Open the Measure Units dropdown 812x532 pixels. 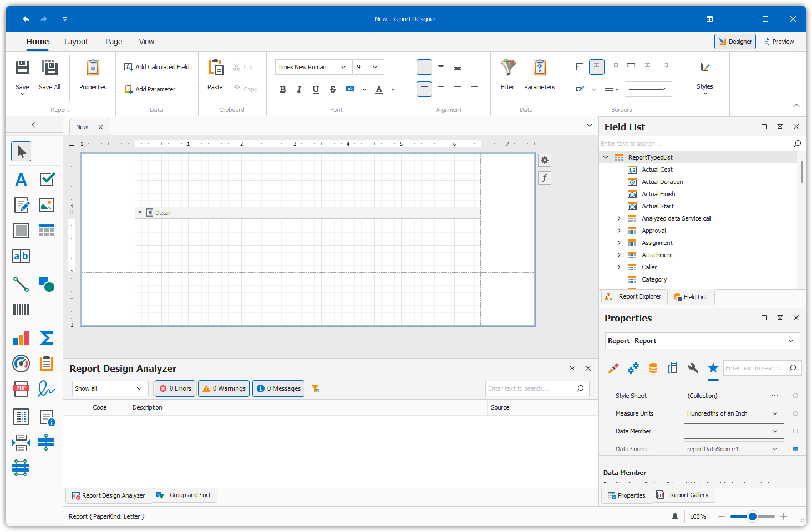click(x=775, y=413)
